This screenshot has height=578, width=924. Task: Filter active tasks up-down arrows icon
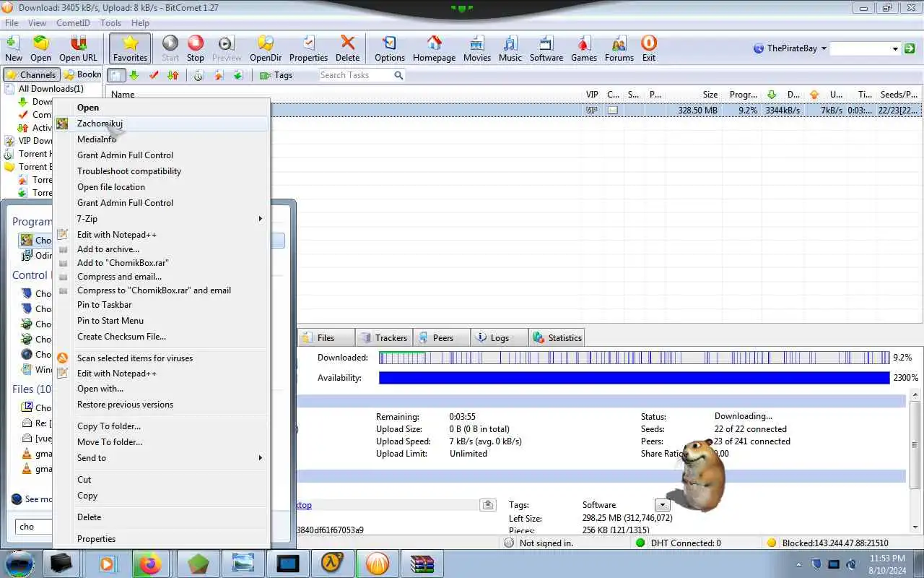click(x=173, y=75)
